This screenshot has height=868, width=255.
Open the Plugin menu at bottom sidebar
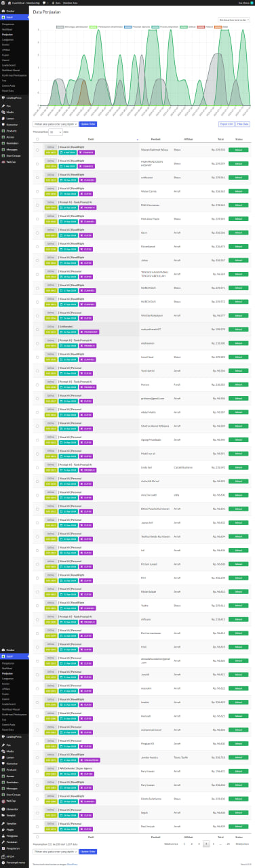(x=9, y=829)
